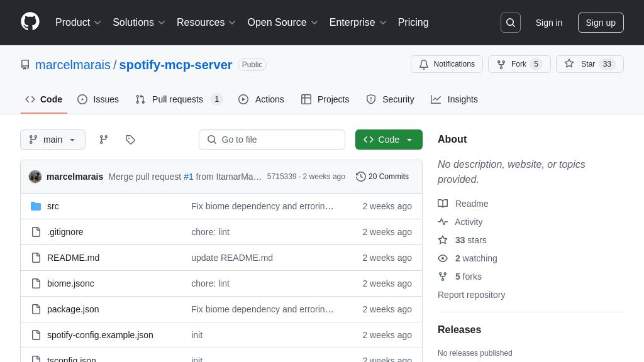Screen dimensions: 644x362
Task: Click the Fork icon in the header
Action: [501, 65]
